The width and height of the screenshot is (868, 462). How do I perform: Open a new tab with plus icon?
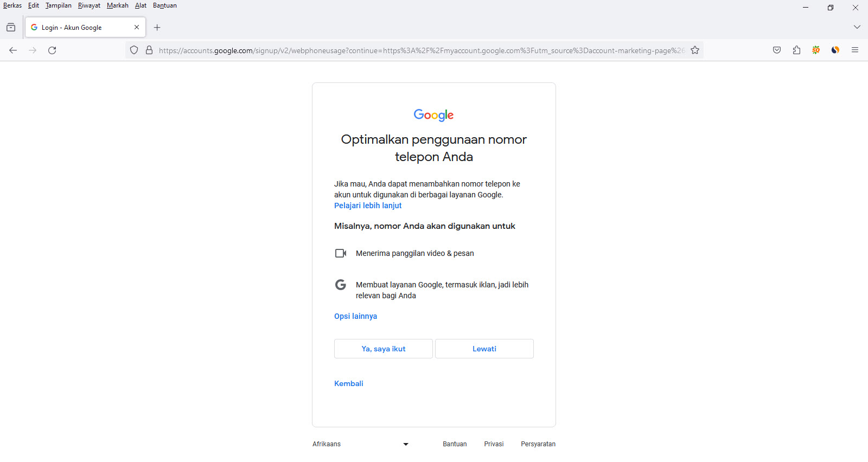pos(157,28)
